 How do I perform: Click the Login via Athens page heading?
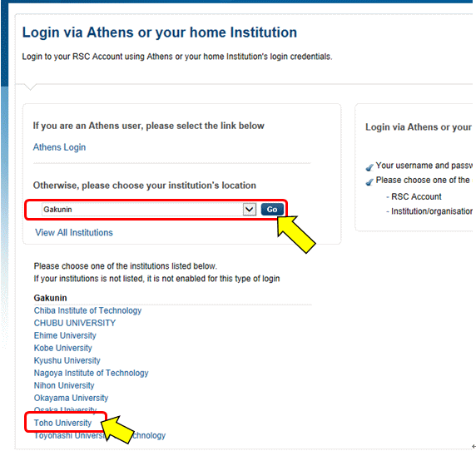click(x=160, y=32)
